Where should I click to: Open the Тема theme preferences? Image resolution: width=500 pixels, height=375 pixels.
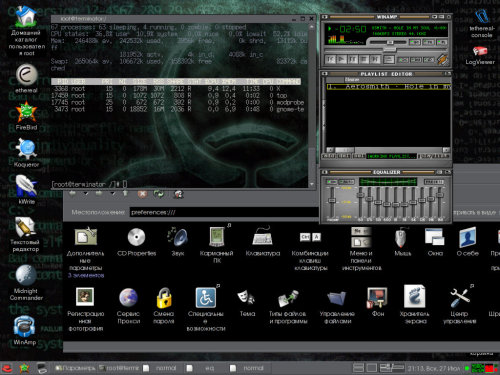pyautogui.click(x=247, y=303)
